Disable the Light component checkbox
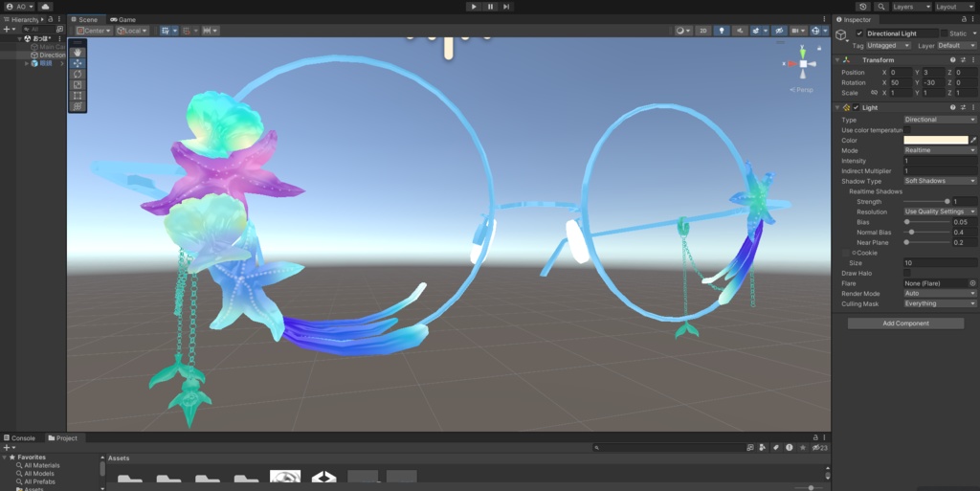Image resolution: width=980 pixels, height=491 pixels. click(x=857, y=107)
